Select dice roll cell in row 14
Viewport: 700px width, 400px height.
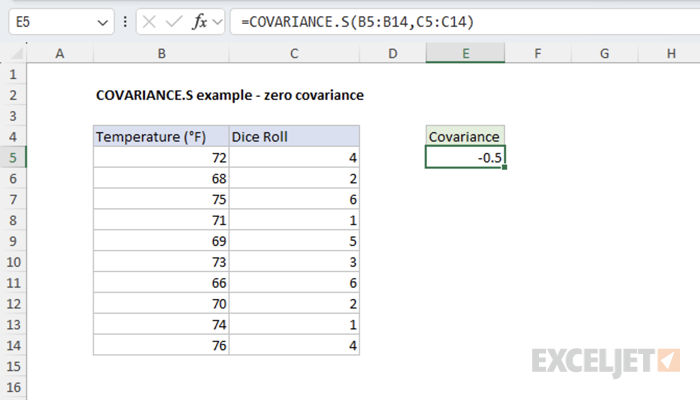coord(294,345)
